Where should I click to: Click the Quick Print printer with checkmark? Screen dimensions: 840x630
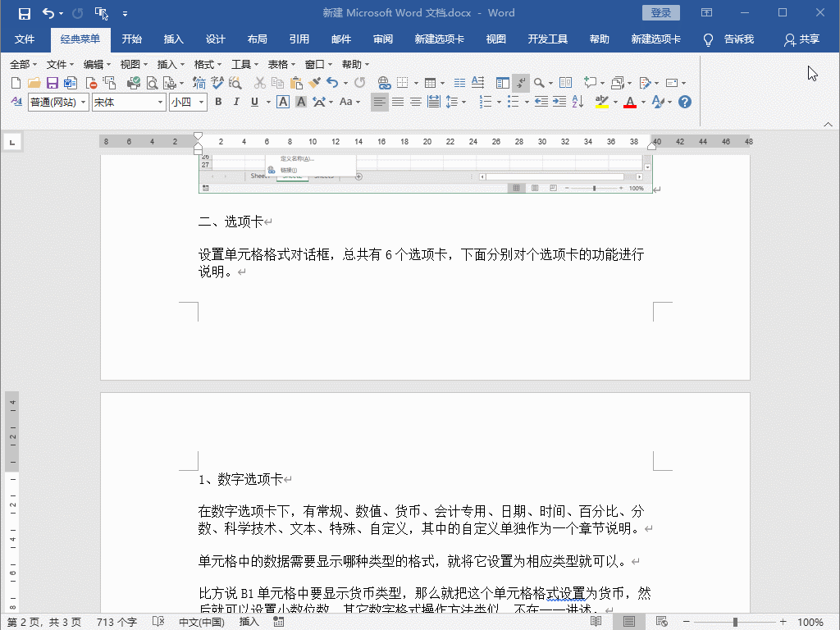tap(134, 83)
